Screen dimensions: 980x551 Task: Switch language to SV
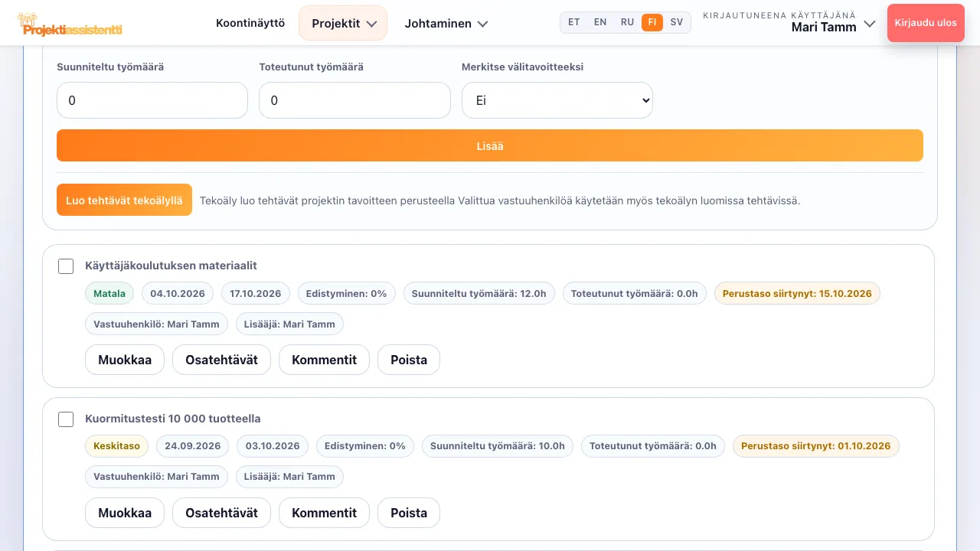677,22
